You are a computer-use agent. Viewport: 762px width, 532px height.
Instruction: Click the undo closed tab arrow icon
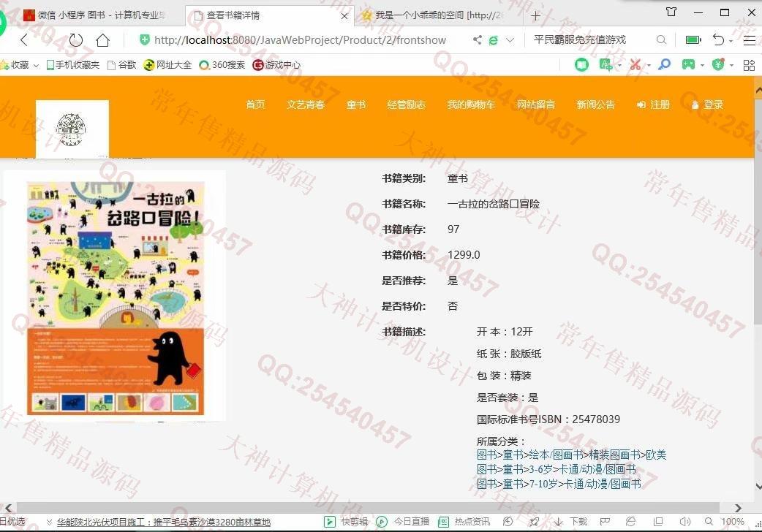click(718, 40)
